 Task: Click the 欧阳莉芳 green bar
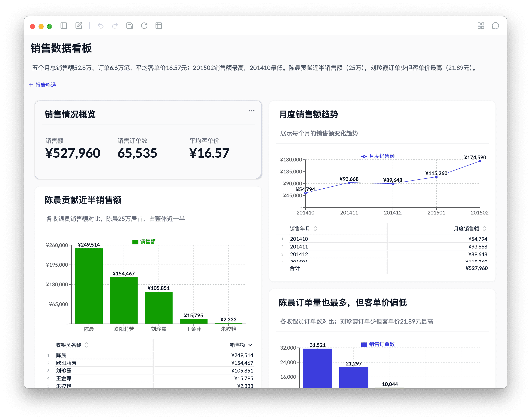[124, 300]
